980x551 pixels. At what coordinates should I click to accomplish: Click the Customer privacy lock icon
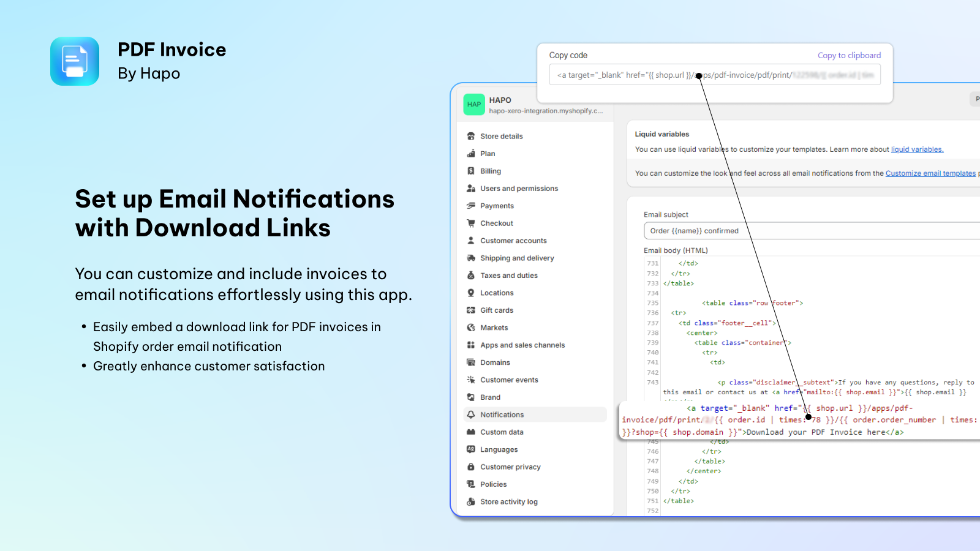point(471,467)
